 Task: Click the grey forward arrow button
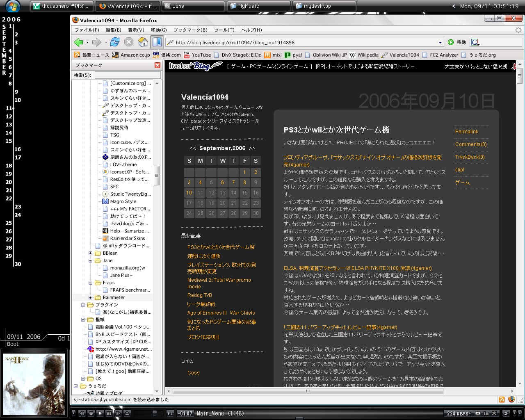click(97, 42)
